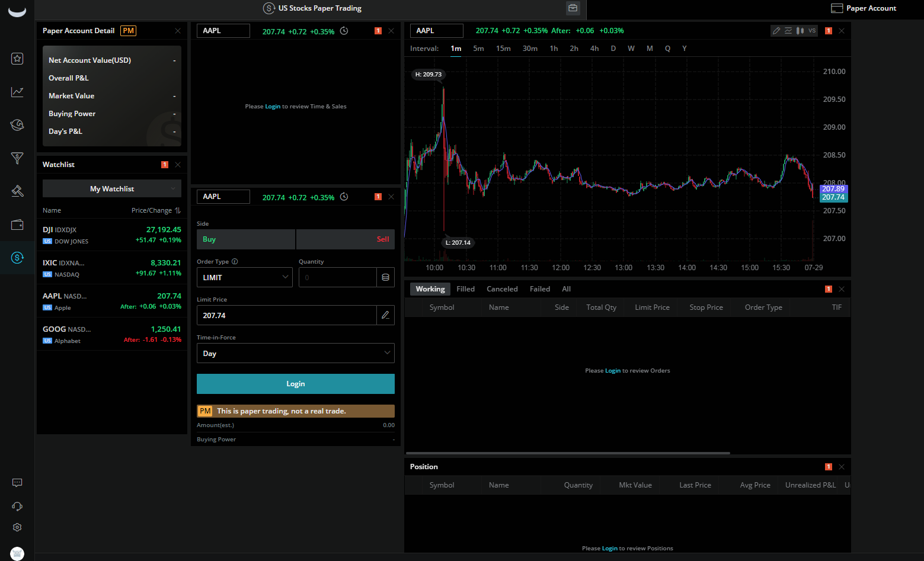Viewport: 924px width, 561px height.
Task: Click the teal Login button
Action: (295, 384)
